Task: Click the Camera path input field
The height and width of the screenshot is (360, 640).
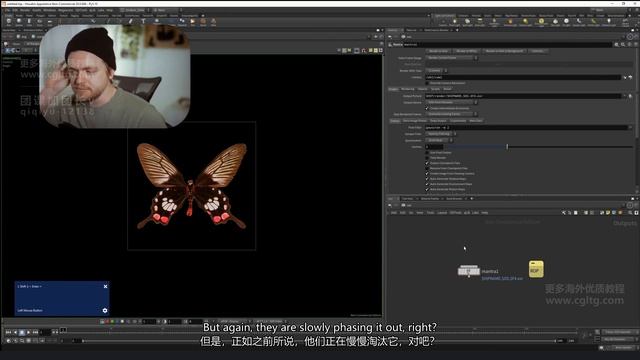Action: point(523,77)
